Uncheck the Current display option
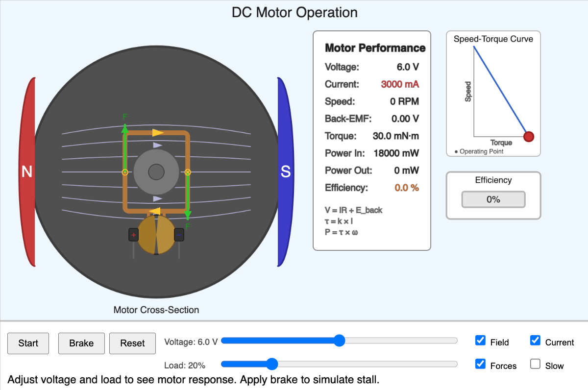The width and height of the screenshot is (588, 390). click(535, 340)
